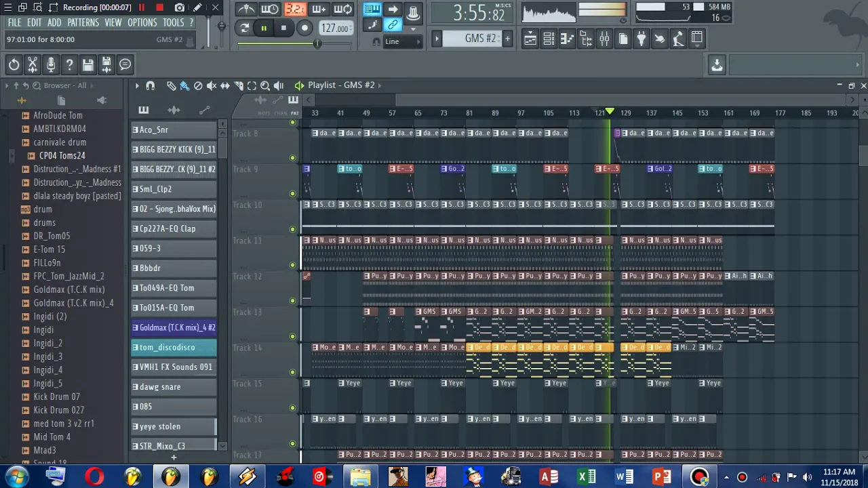
Task: Select CP04 Toms24 in the browser
Action: click(62, 156)
